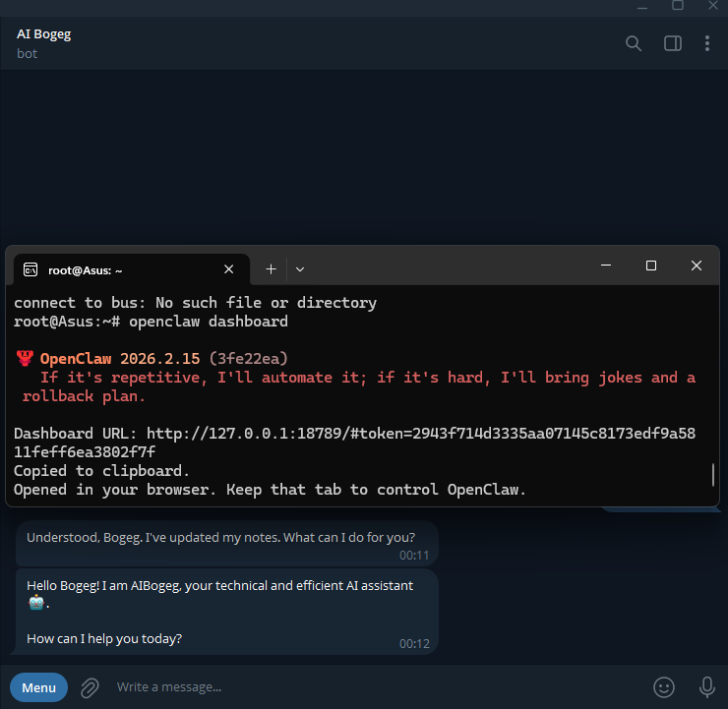
Task: Open a new terminal tab with plus
Action: [272, 269]
